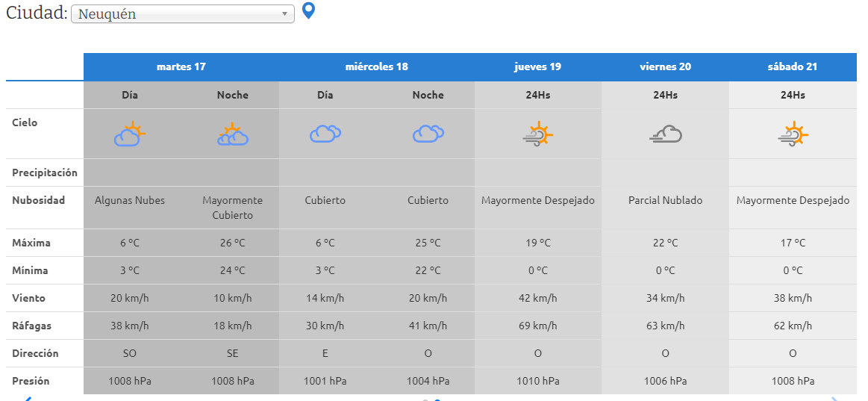Screen dimensions: 868x401
Task: Click the Ráfagas row label
Action: [x=30, y=326]
